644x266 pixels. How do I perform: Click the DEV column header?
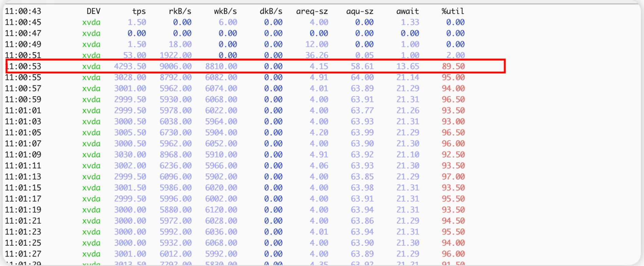93,11
